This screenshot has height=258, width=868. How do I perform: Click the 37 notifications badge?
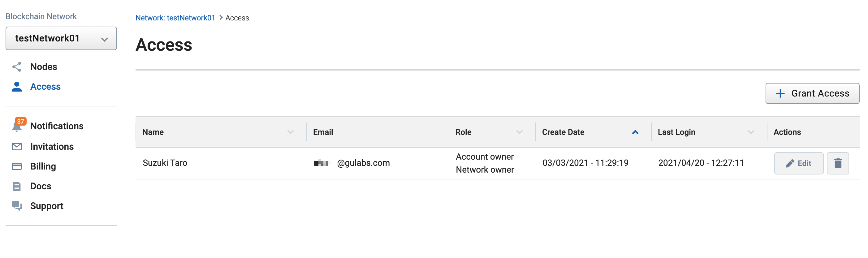[x=20, y=121]
